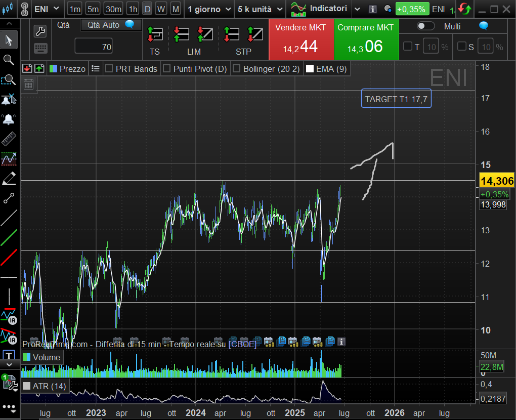The height and width of the screenshot is (420, 516).
Task: Click the white EMA (9) color swatch
Action: pyautogui.click(x=310, y=69)
